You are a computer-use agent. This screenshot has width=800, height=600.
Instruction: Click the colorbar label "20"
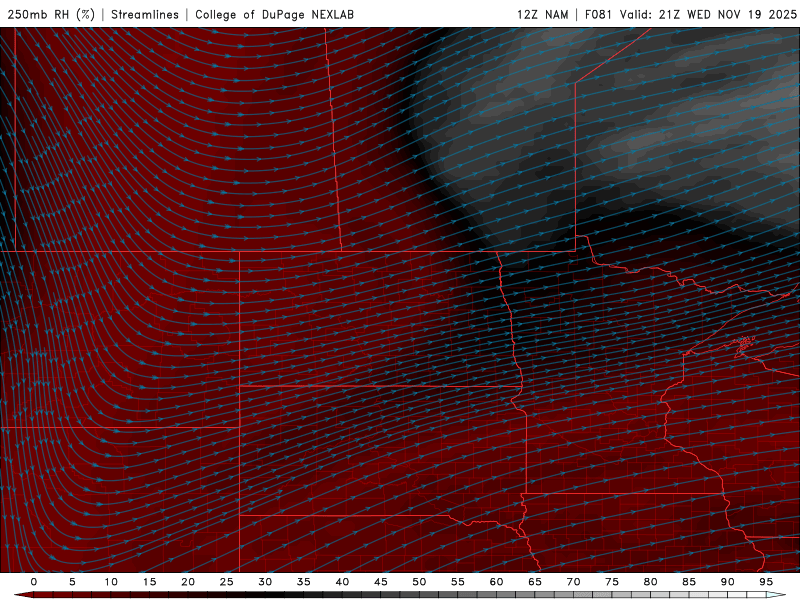pos(188,582)
